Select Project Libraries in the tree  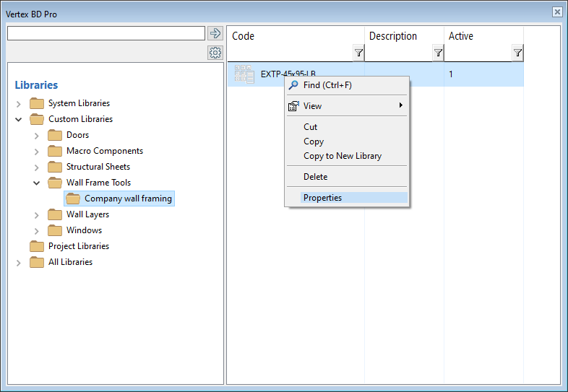coord(78,246)
